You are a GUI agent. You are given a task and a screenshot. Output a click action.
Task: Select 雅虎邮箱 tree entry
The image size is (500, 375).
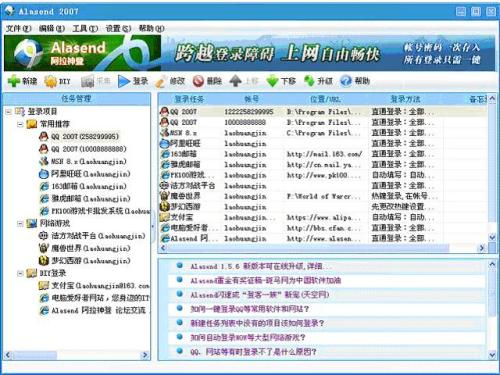coord(90,199)
